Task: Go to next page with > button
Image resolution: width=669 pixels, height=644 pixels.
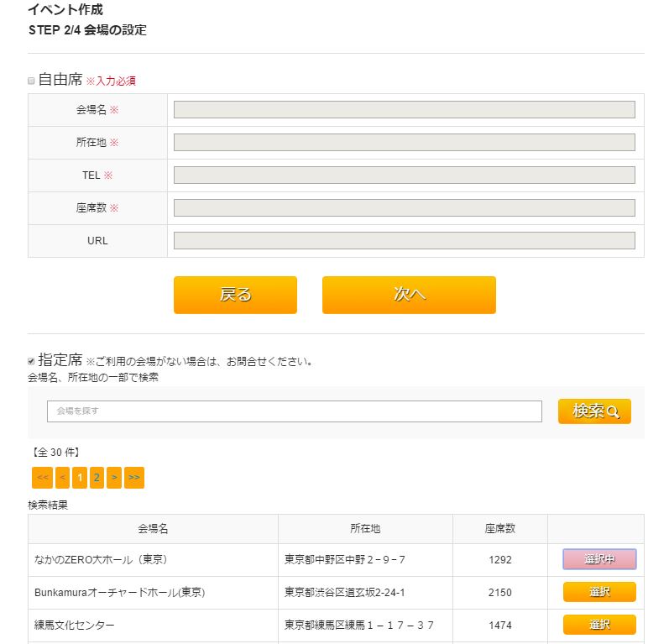Action: [114, 478]
